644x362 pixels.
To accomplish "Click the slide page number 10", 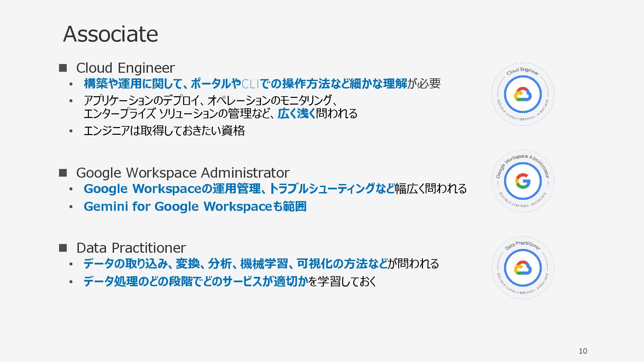I will [x=583, y=351].
